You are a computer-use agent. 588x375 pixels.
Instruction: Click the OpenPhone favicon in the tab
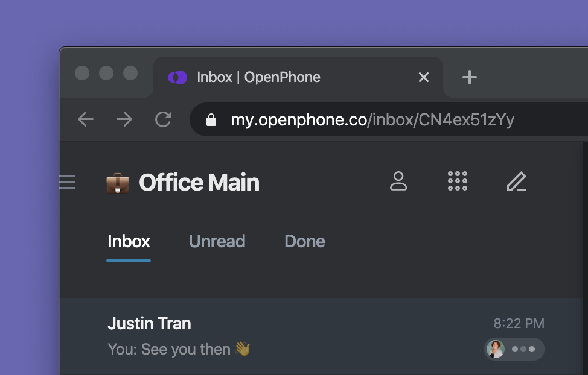[177, 78]
